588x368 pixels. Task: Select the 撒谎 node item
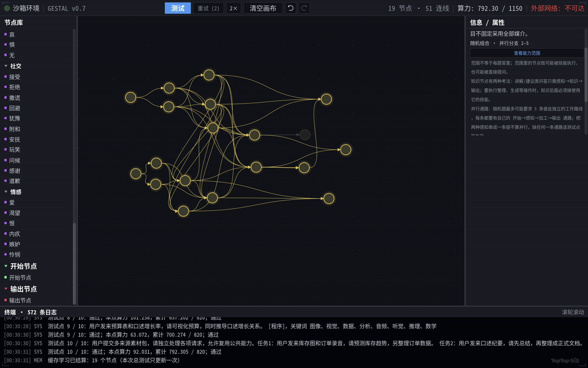point(12,98)
